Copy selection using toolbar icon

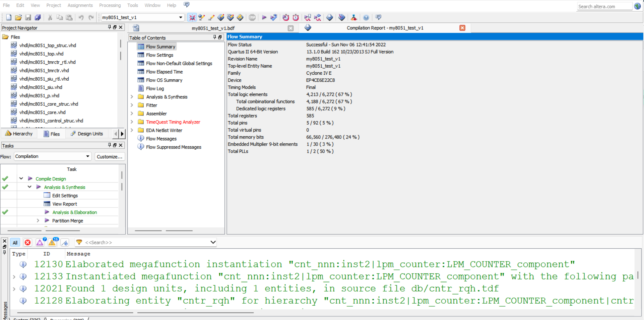point(60,17)
